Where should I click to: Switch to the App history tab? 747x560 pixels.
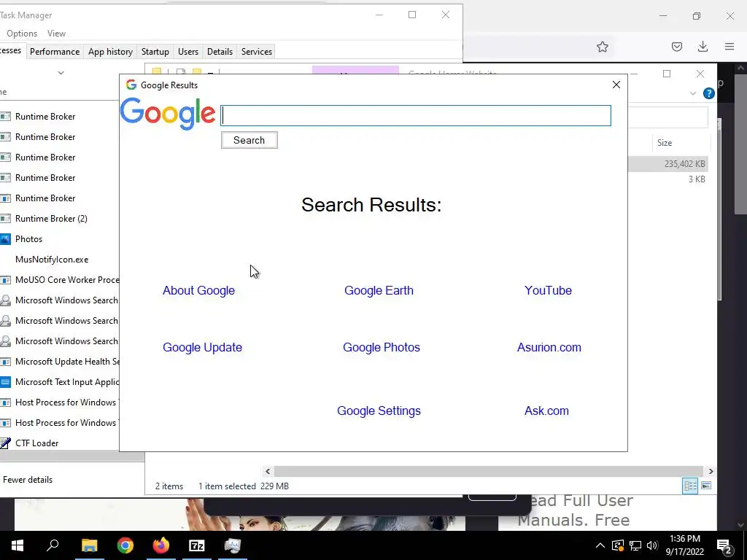point(110,52)
